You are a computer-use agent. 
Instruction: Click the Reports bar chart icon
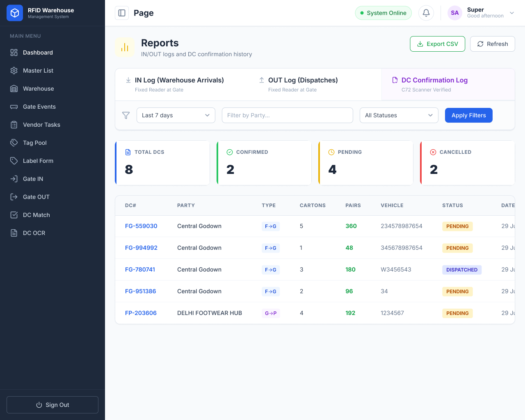[125, 48]
